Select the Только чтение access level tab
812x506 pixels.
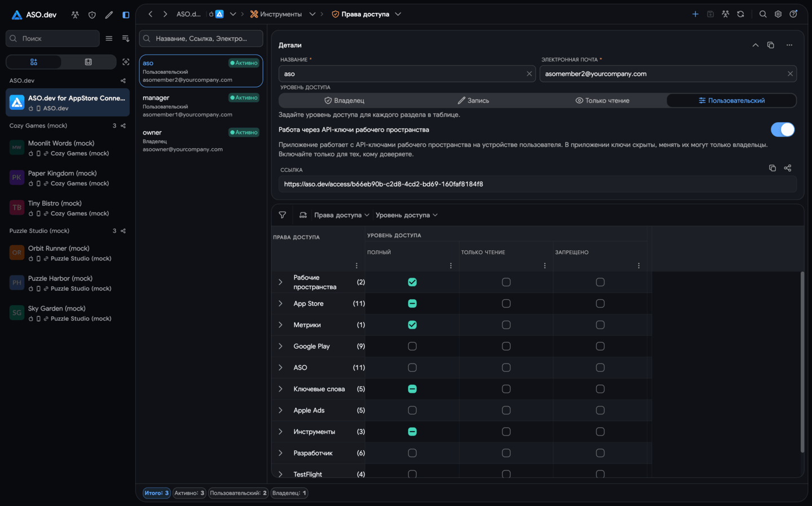602,100
